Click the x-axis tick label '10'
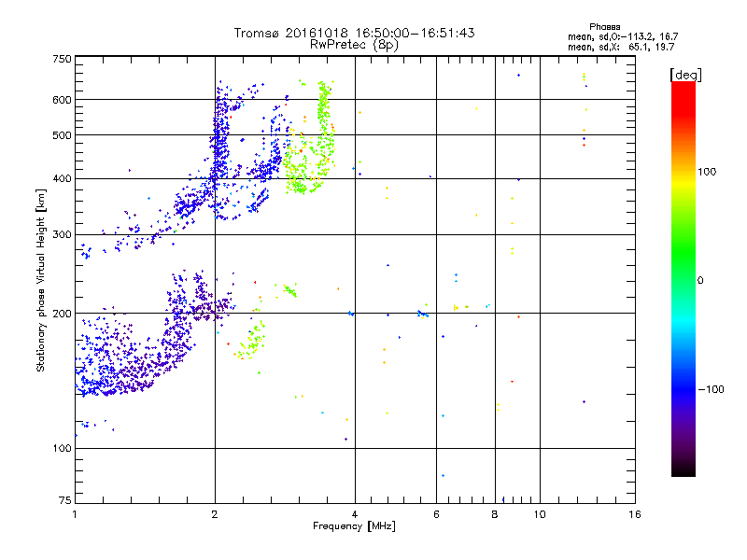Image resolution: width=747 pixels, height=560 pixels. coord(540,514)
